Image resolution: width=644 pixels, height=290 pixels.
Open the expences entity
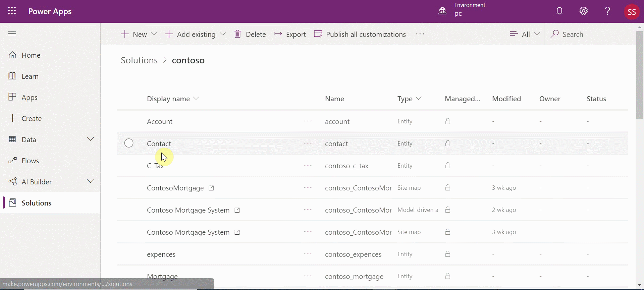pyautogui.click(x=161, y=254)
